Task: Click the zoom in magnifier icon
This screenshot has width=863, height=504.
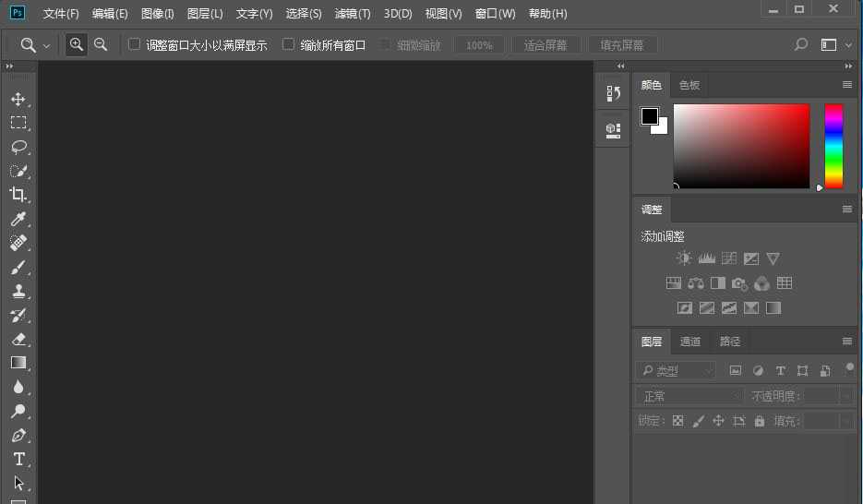Action: (x=77, y=44)
